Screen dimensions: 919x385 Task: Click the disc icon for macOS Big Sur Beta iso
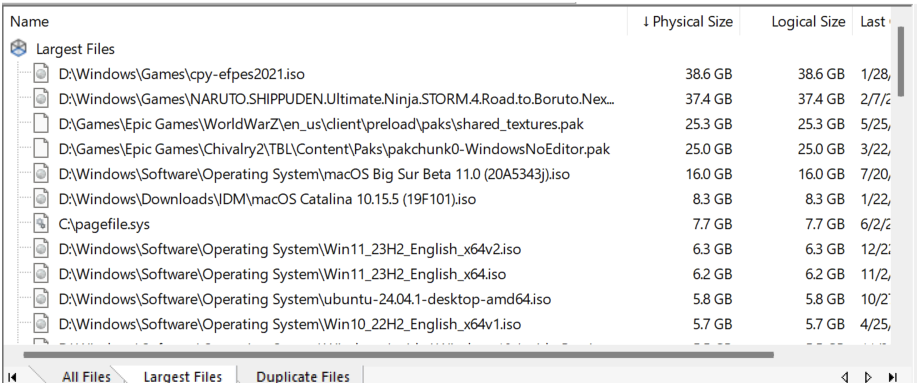coord(40,174)
